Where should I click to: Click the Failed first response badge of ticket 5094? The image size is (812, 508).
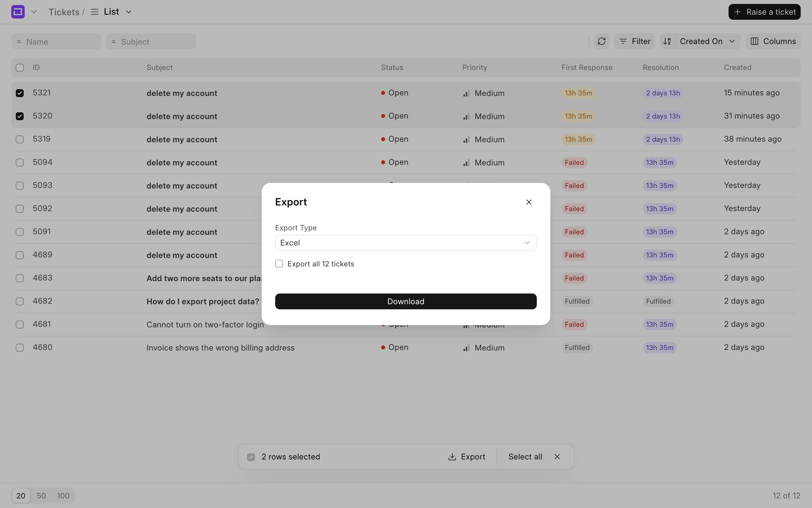pos(574,163)
